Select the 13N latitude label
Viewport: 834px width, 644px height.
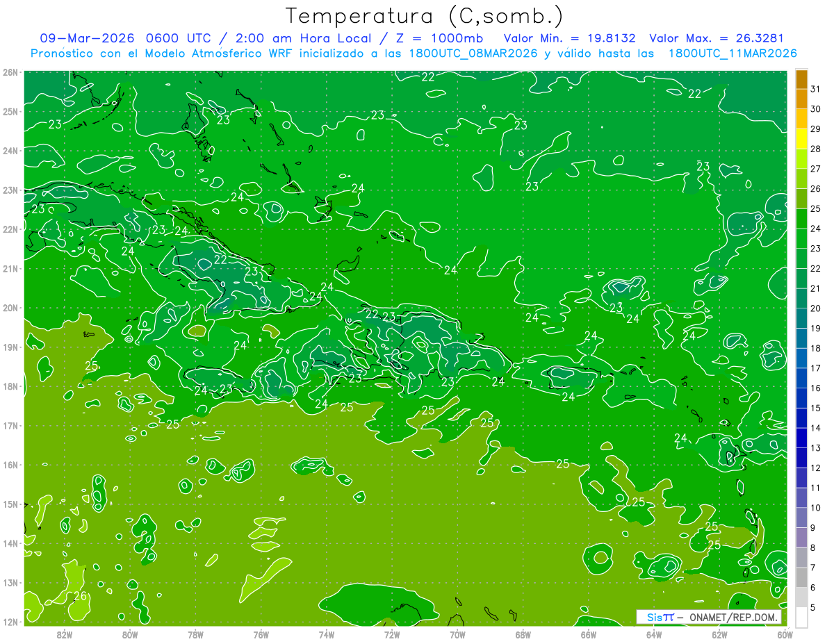tap(10, 583)
